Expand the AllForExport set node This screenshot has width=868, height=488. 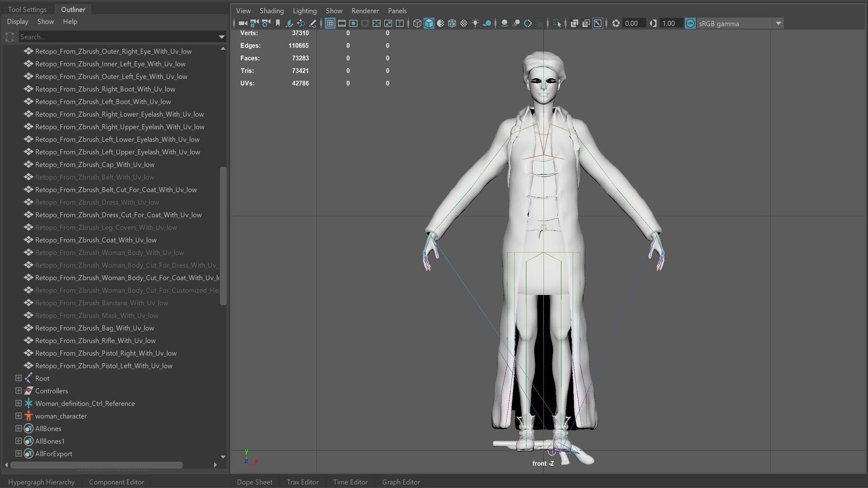[x=19, y=454]
